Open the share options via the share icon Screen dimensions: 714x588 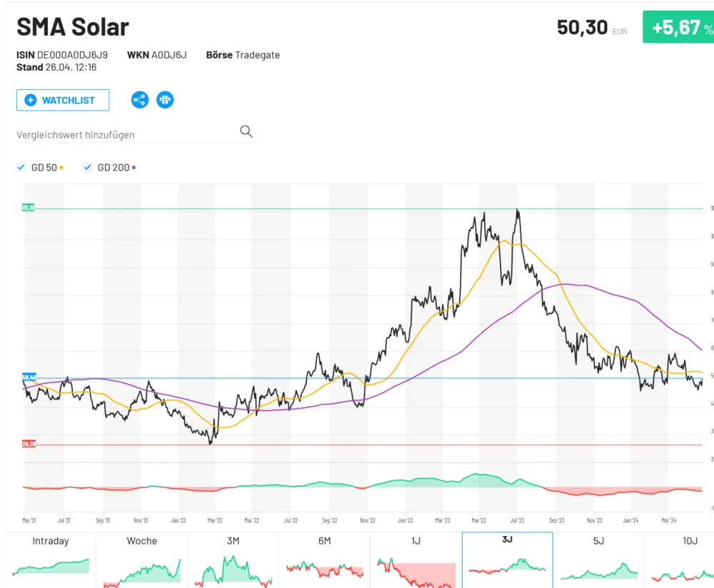[139, 100]
